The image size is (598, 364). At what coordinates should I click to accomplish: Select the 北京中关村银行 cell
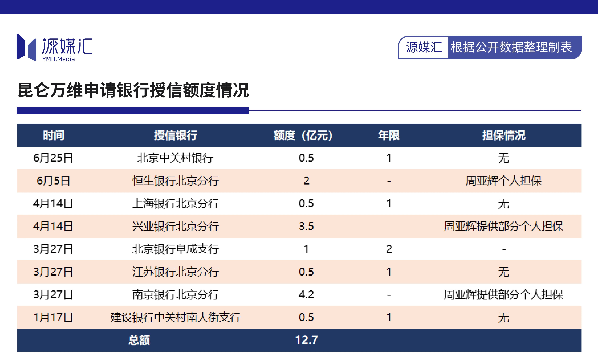coord(175,158)
